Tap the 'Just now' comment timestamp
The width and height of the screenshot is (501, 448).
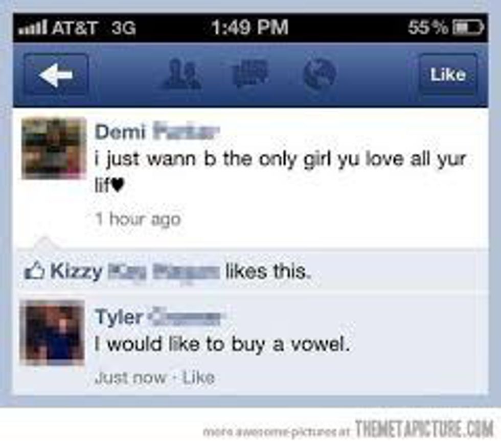[131, 378]
